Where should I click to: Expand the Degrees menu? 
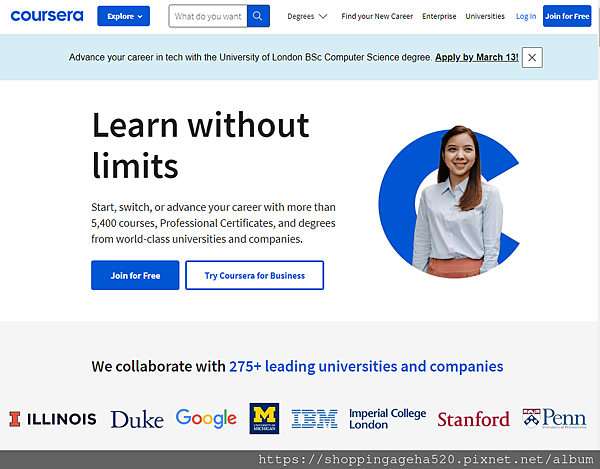(307, 16)
